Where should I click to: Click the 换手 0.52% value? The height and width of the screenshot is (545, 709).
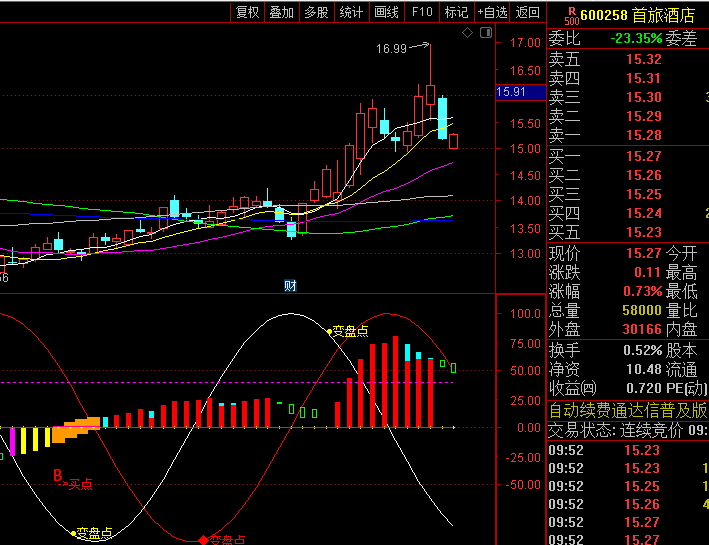pos(643,350)
